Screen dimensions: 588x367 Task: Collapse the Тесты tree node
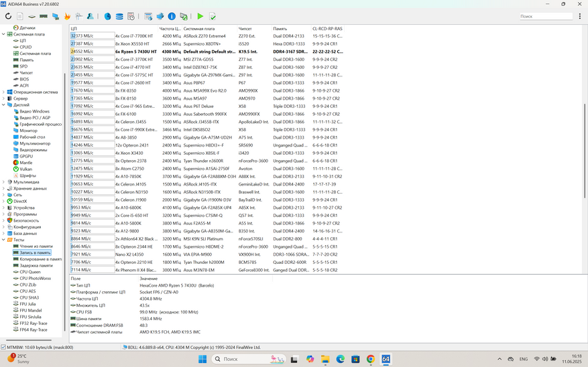pyautogui.click(x=4, y=240)
